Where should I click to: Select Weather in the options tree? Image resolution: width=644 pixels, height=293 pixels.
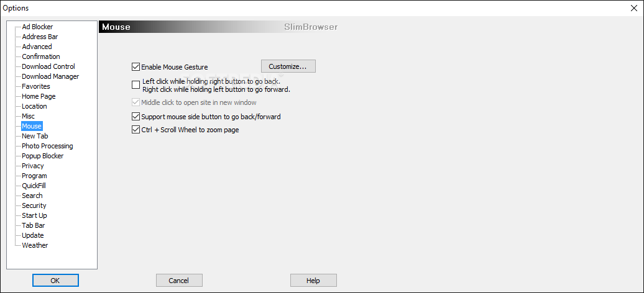pyautogui.click(x=35, y=245)
